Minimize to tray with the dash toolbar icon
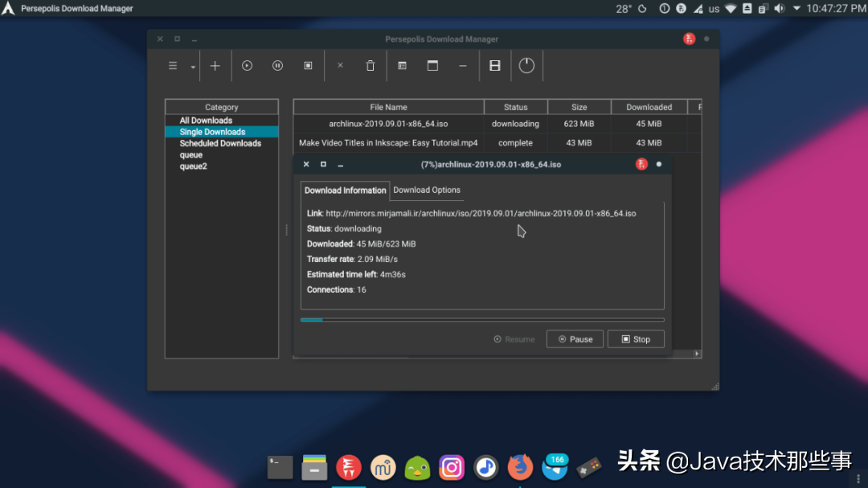Screen dimensions: 868x488 point(463,66)
